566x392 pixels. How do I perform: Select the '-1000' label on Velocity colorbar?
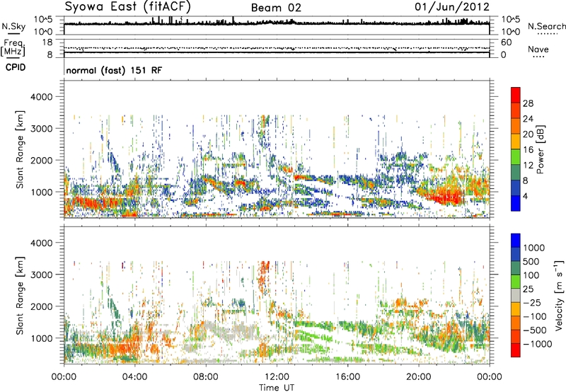pos(537,344)
